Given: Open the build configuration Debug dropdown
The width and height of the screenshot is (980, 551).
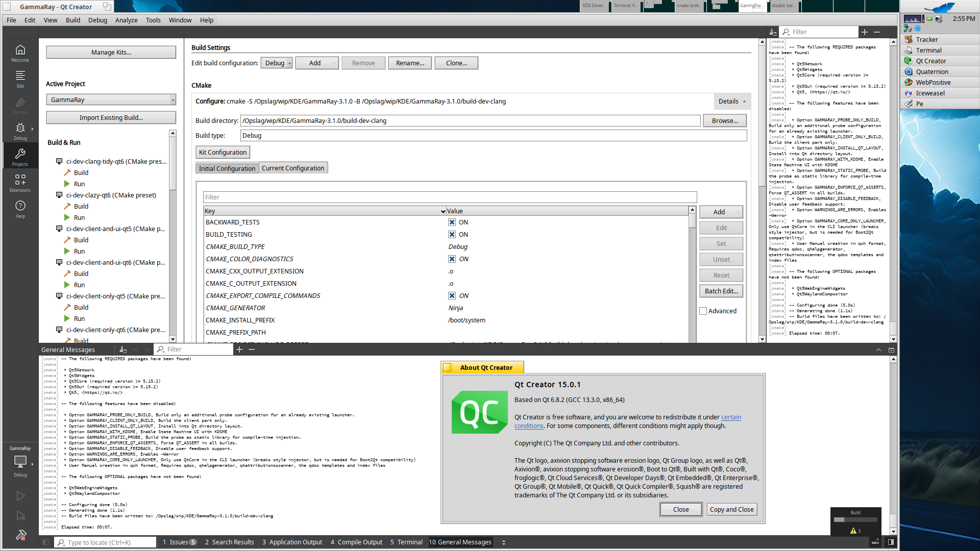Looking at the screenshot, I should point(277,63).
